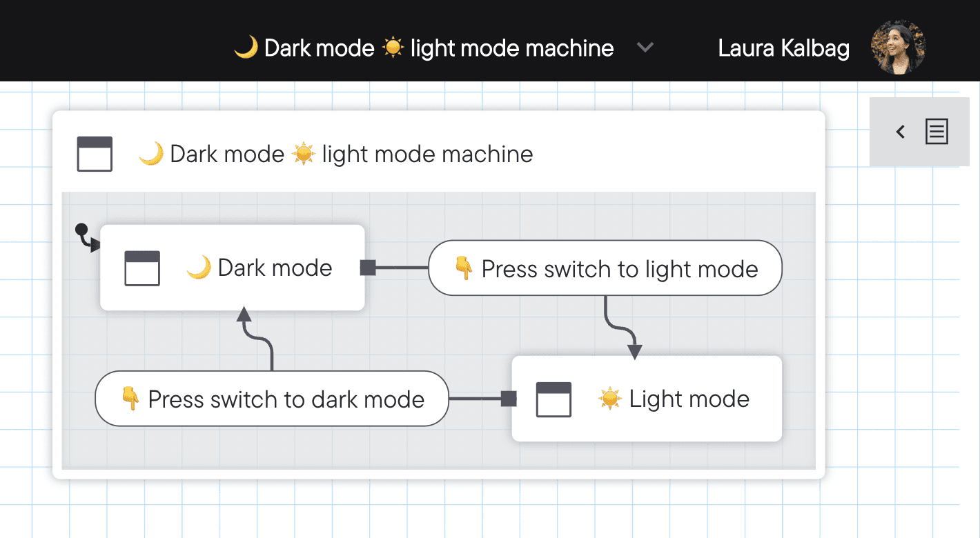Open the document outline panel icon at top right

[x=937, y=132]
